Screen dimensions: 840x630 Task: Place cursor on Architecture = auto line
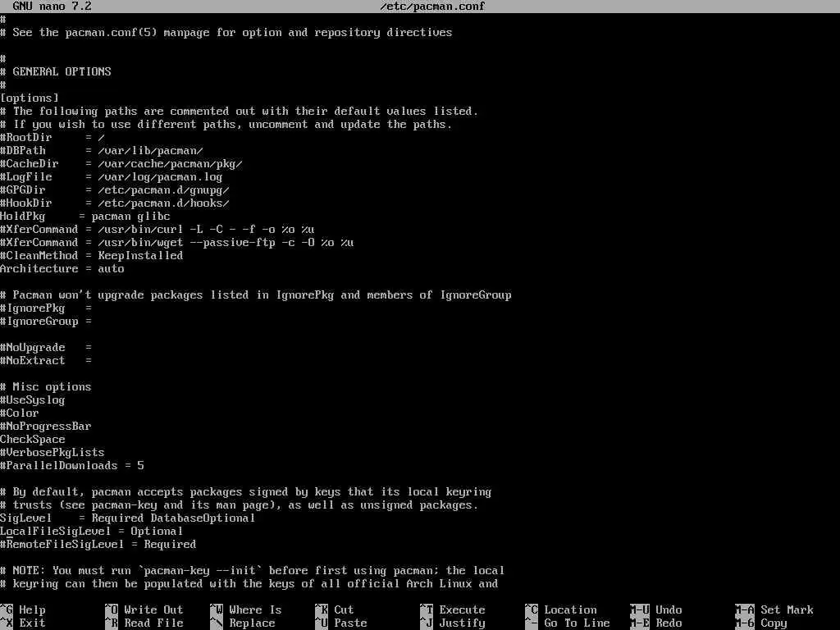click(x=62, y=269)
